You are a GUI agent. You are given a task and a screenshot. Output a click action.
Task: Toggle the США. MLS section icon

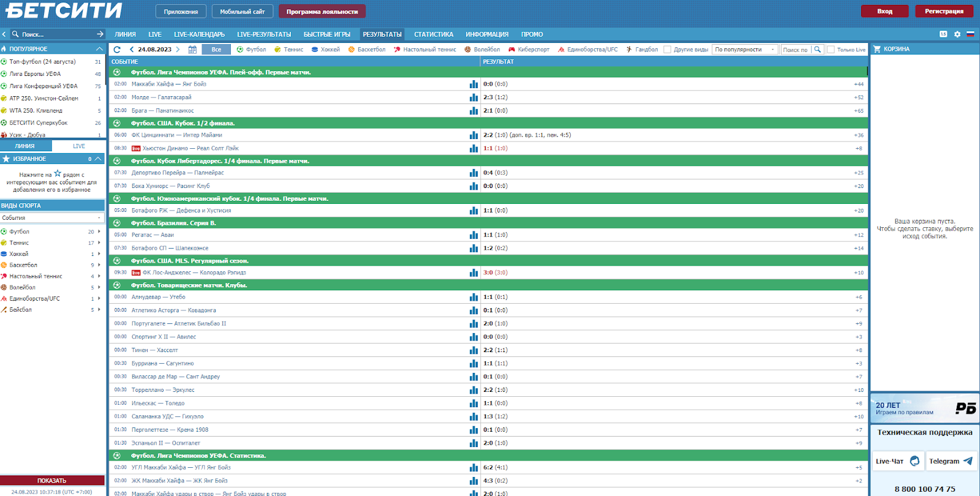pos(117,261)
